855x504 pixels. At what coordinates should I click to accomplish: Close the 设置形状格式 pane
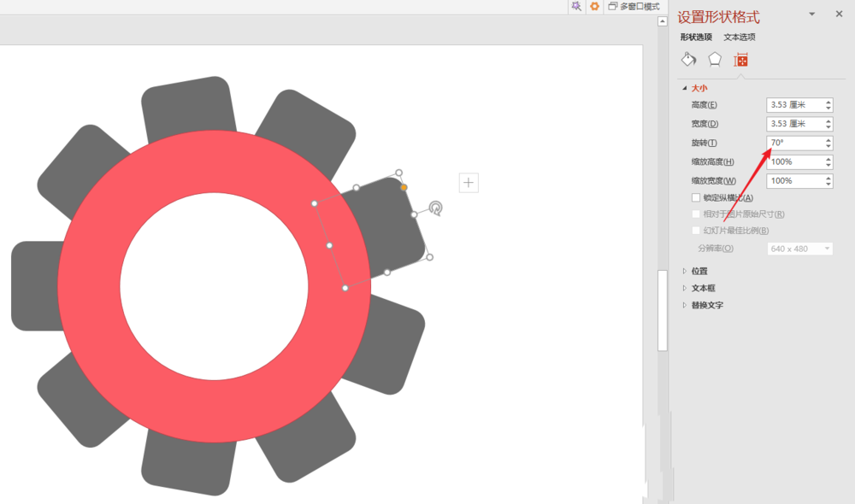[840, 15]
